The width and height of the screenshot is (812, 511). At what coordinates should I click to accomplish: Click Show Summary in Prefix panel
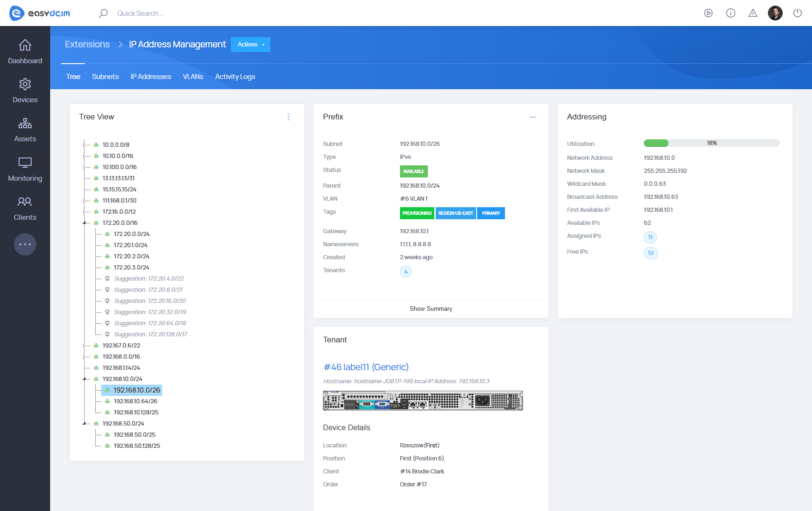431,308
